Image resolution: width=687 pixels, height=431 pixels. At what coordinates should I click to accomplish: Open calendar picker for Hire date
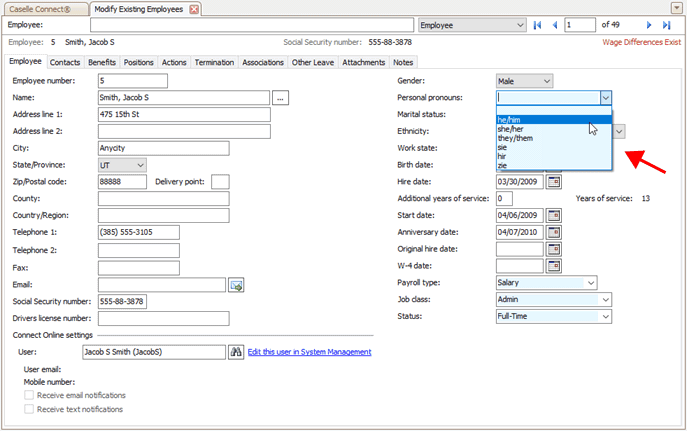click(554, 182)
